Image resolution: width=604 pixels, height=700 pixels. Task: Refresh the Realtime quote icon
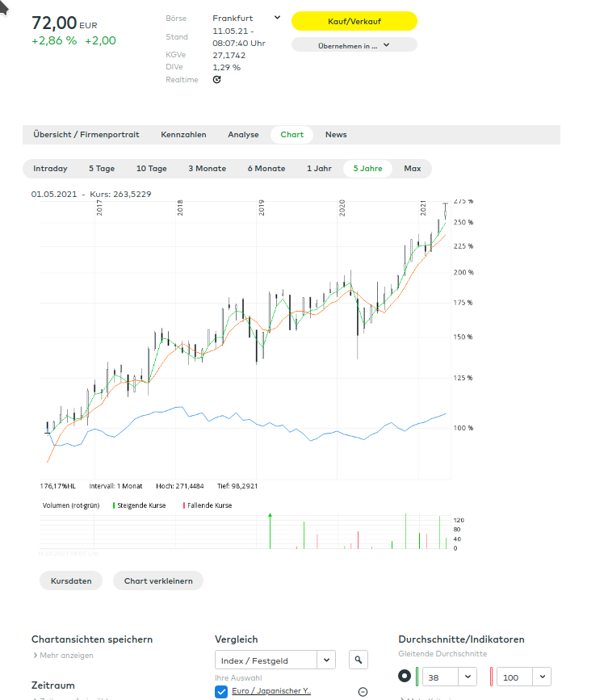click(216, 79)
